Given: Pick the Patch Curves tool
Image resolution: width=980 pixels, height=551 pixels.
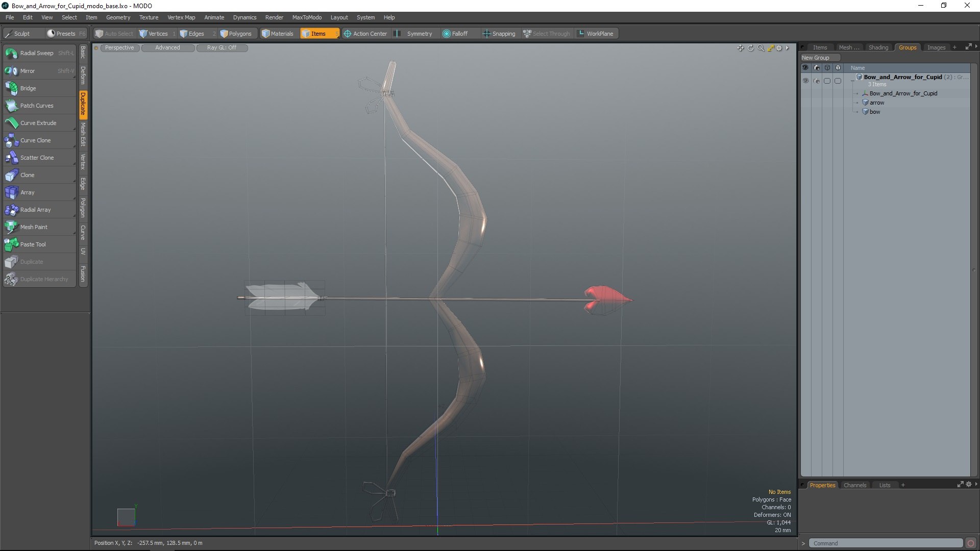Looking at the screenshot, I should click(39, 106).
